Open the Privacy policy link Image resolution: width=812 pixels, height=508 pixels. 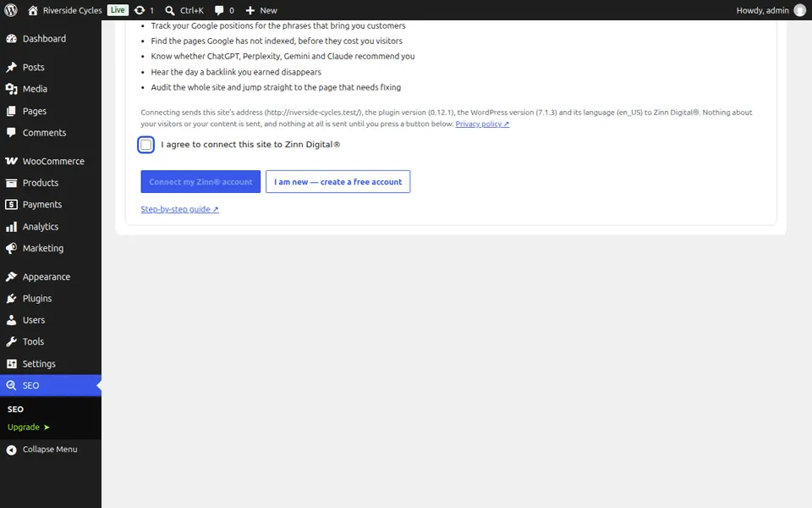[482, 124]
